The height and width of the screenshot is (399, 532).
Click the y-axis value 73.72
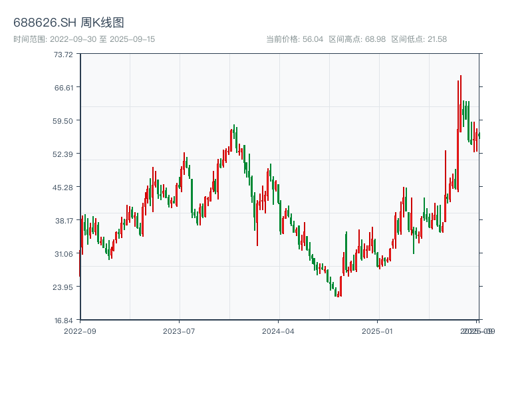[63, 55]
